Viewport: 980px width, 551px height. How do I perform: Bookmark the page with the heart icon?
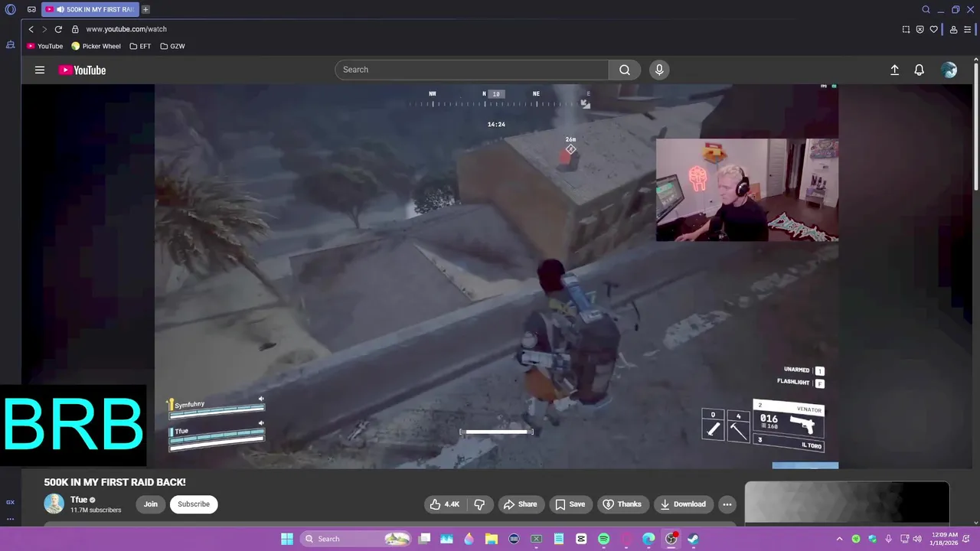tap(934, 29)
